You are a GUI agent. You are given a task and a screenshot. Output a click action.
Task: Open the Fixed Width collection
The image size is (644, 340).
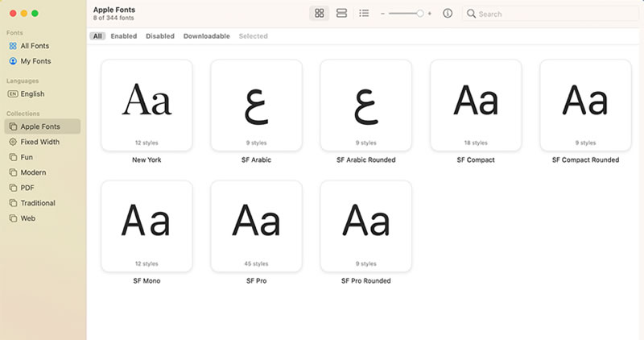pyautogui.click(x=43, y=142)
